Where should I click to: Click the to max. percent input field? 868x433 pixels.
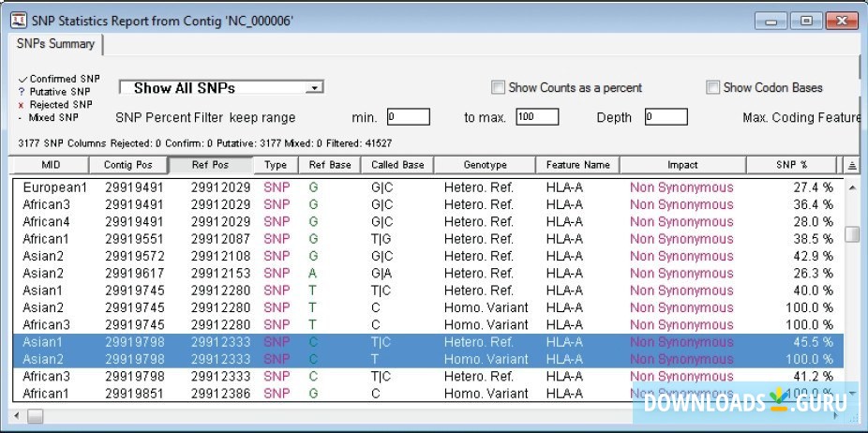click(x=536, y=117)
